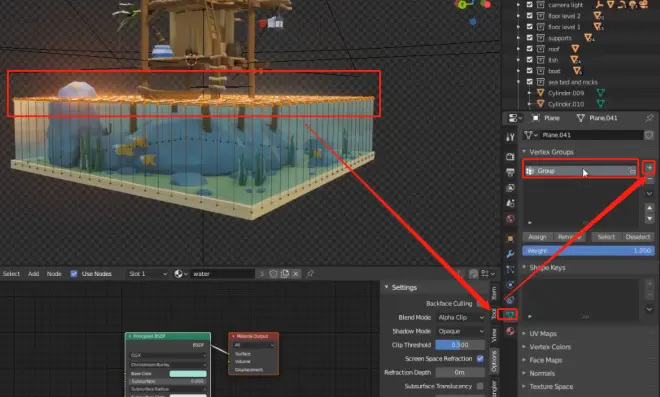Open the Render Properties camera icon
This screenshot has width=660, height=397.
pos(510,157)
